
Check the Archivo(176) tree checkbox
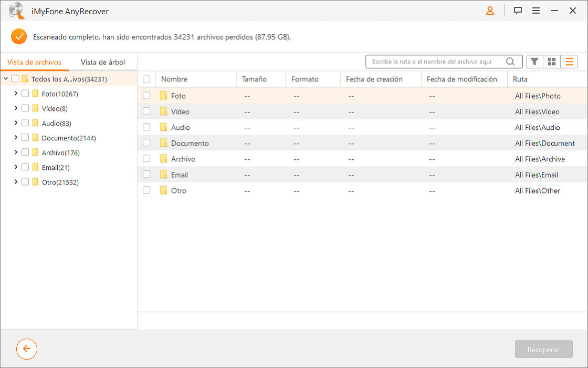[25, 152]
